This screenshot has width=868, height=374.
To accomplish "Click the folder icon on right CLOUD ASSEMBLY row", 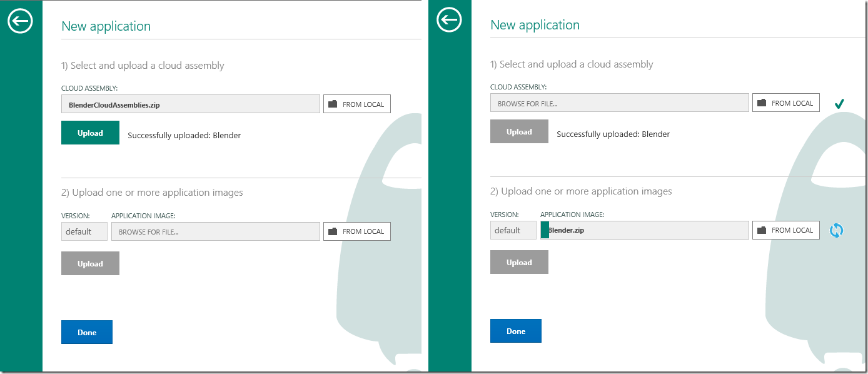I will (x=762, y=102).
